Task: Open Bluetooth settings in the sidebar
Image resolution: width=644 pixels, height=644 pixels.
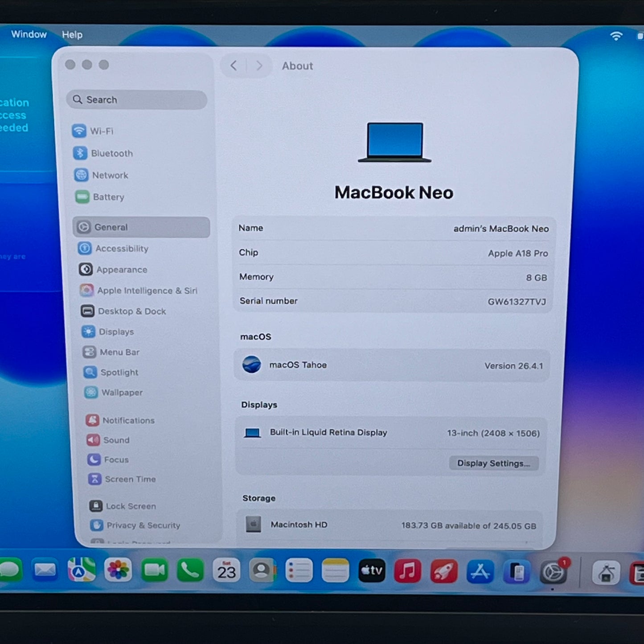Action: coord(103,153)
